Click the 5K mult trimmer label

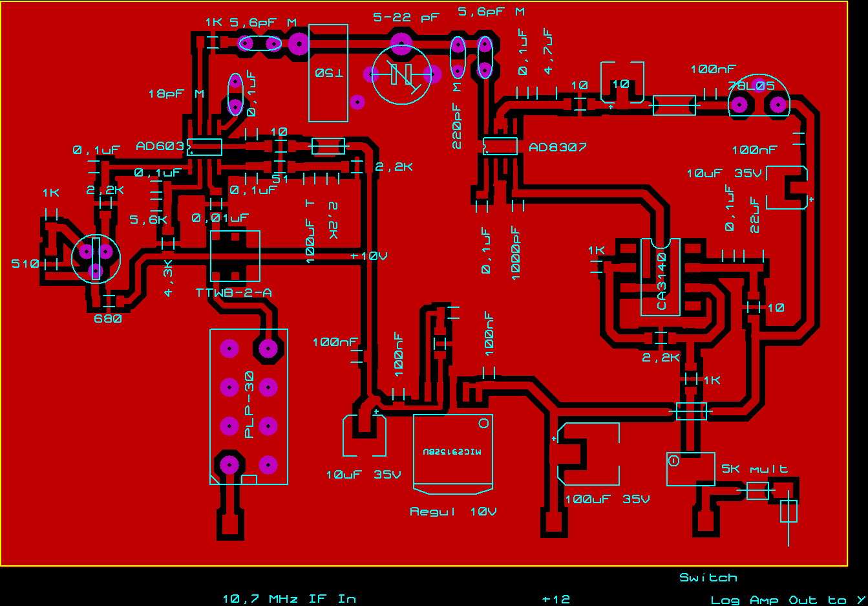[755, 469]
